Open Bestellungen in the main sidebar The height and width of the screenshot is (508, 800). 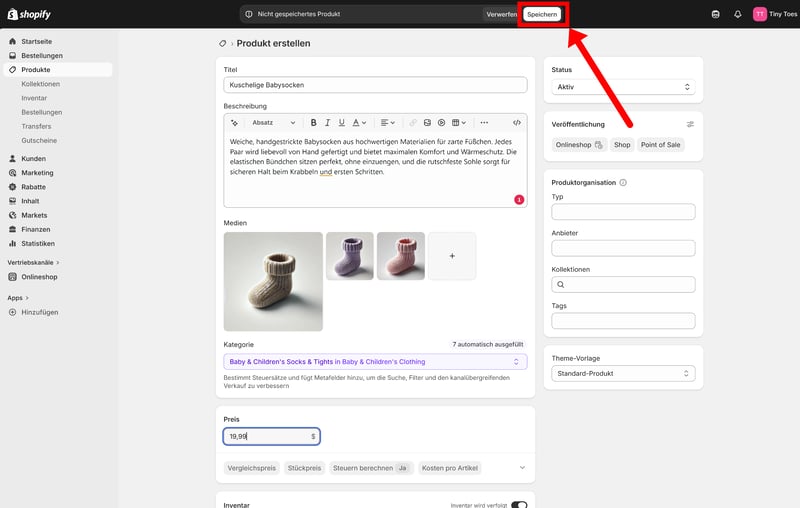pos(42,56)
